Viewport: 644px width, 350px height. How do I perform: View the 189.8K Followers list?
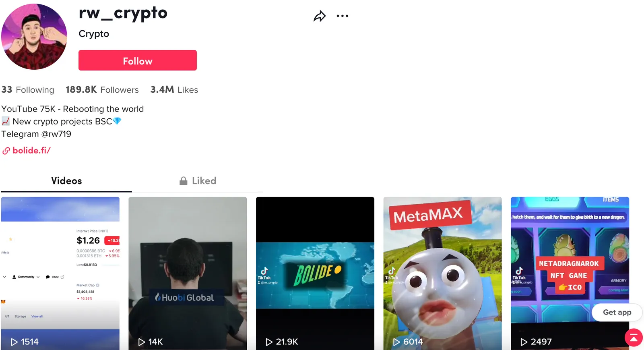coord(102,90)
